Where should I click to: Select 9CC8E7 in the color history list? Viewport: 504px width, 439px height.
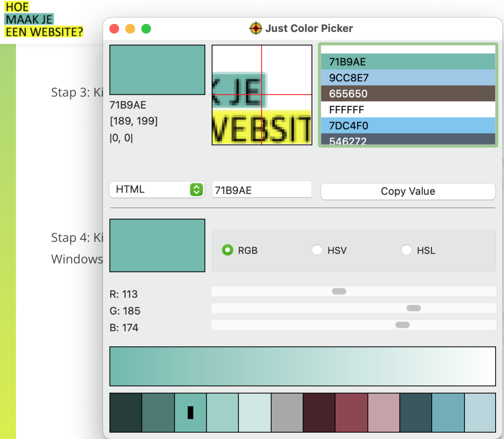[408, 78]
